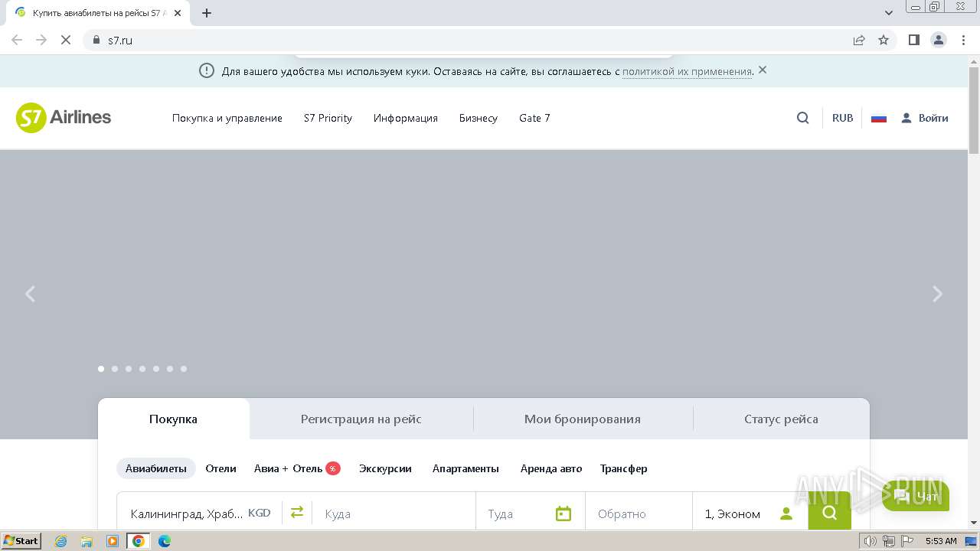Select the Авиабилеты option
Screen dimensions: 980x551
click(156, 468)
